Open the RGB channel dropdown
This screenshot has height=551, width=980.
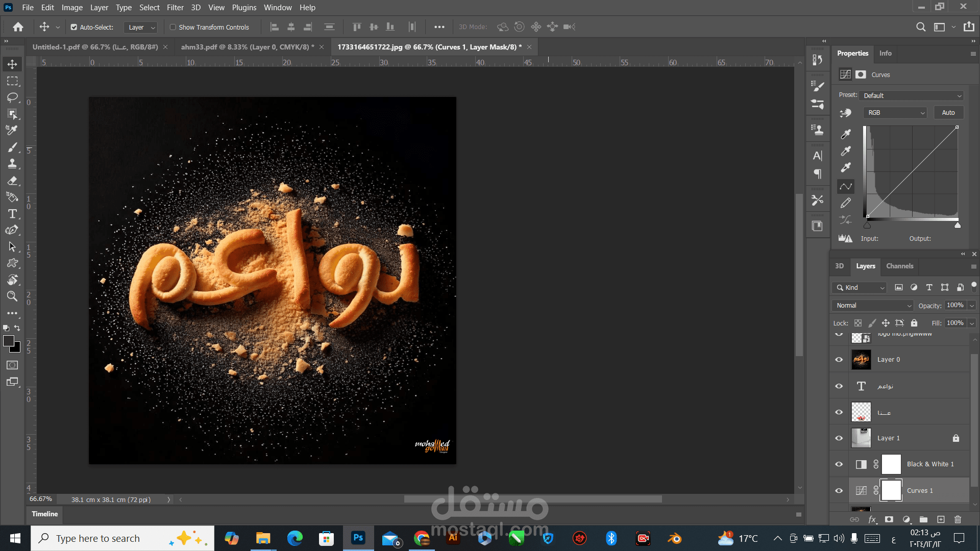pos(895,113)
